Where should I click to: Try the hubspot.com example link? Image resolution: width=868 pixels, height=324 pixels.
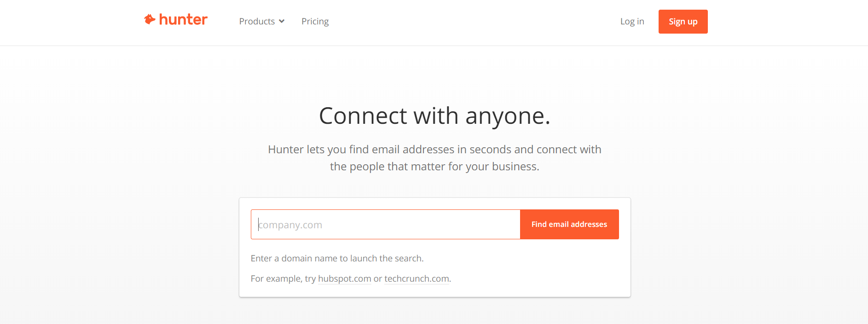click(344, 279)
